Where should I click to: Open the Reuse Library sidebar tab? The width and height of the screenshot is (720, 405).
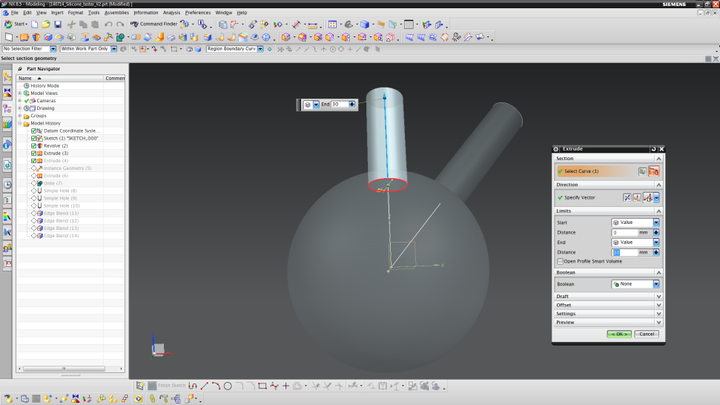point(7,124)
